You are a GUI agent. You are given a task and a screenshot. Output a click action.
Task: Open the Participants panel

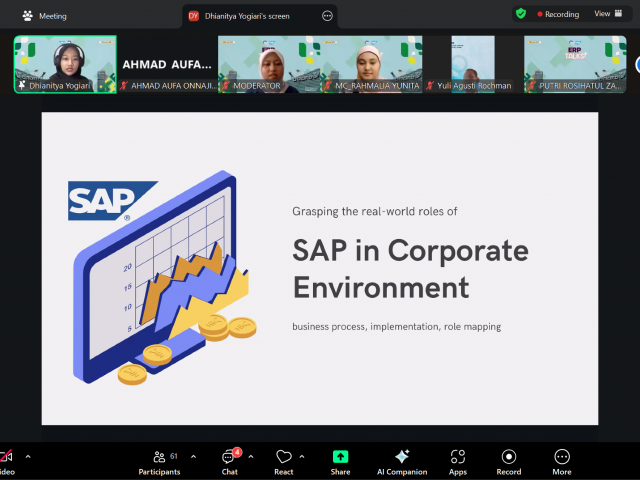pos(159,462)
